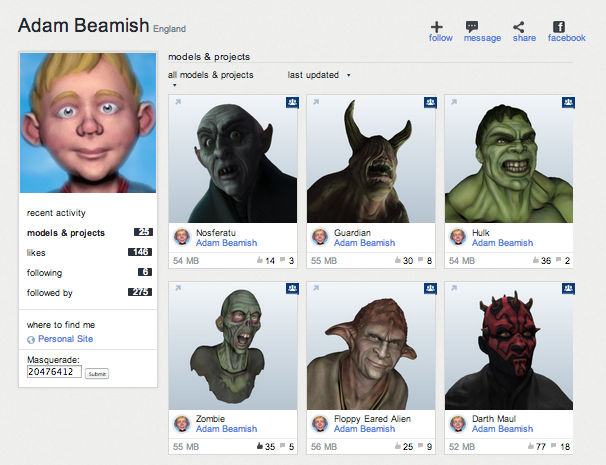Open Adam Beamish link under Nosferatu
Image resolution: width=606 pixels, height=465 pixels.
coord(226,243)
